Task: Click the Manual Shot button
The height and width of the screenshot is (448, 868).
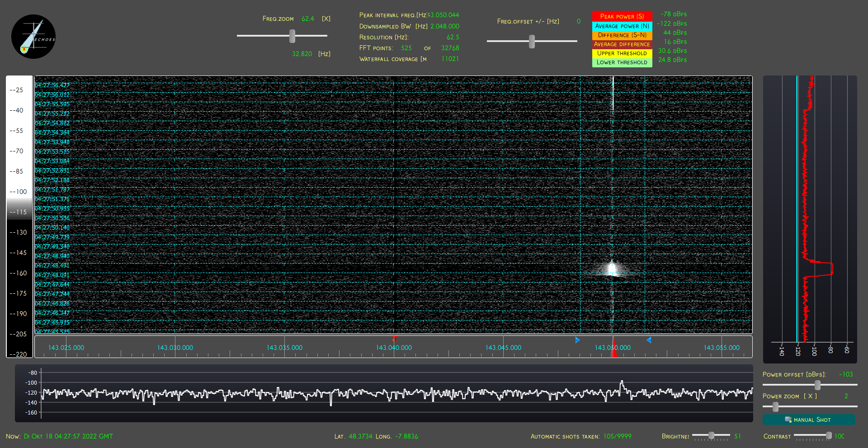Action: 809,420
